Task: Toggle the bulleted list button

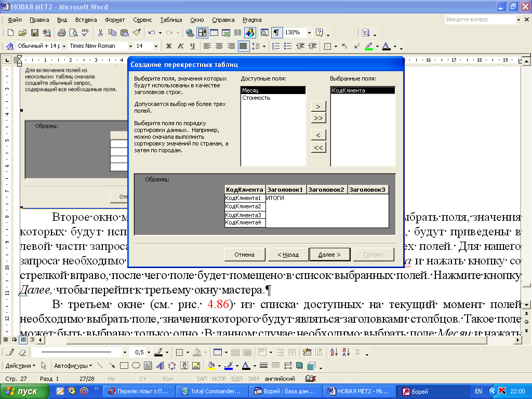Action: [x=288, y=46]
